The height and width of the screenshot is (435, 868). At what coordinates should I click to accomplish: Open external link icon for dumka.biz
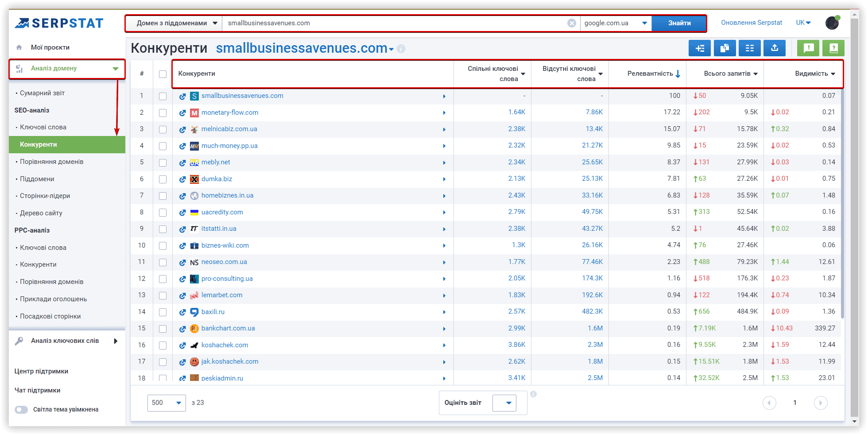(182, 179)
